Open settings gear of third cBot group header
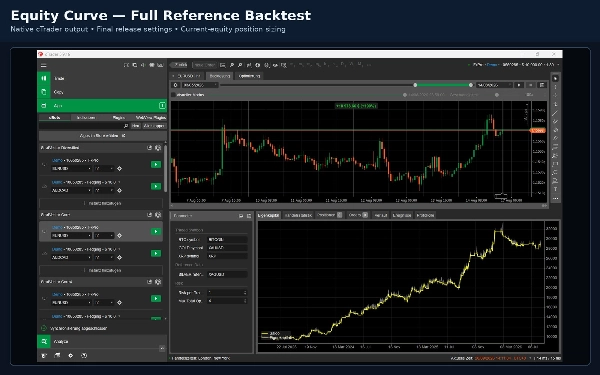 158,282
